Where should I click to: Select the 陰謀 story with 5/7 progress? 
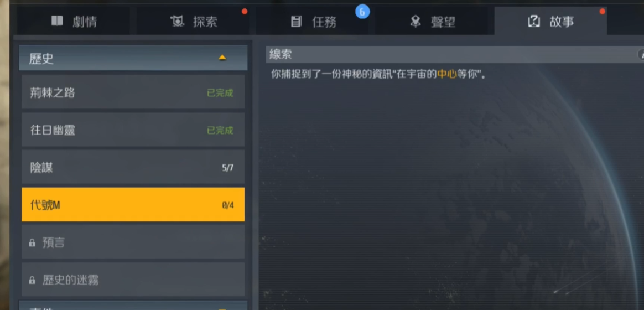pyautogui.click(x=133, y=167)
